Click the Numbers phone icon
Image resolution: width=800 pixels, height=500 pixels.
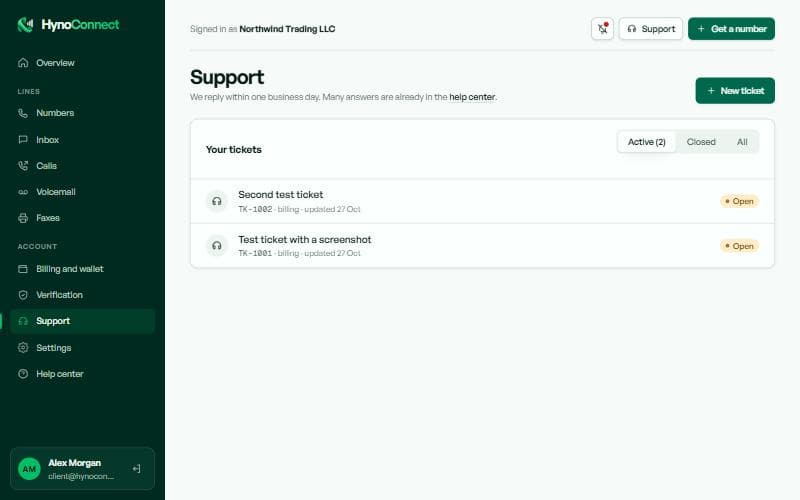coord(23,113)
